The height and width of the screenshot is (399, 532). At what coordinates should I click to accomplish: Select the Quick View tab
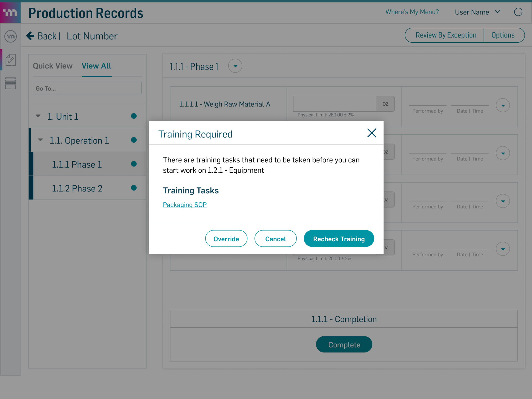53,65
